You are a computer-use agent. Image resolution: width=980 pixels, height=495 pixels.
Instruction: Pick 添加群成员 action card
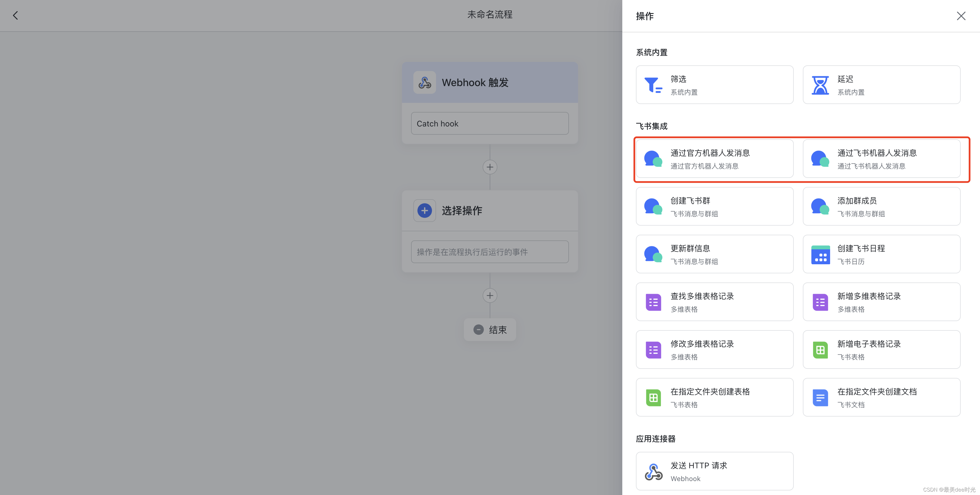point(881,206)
